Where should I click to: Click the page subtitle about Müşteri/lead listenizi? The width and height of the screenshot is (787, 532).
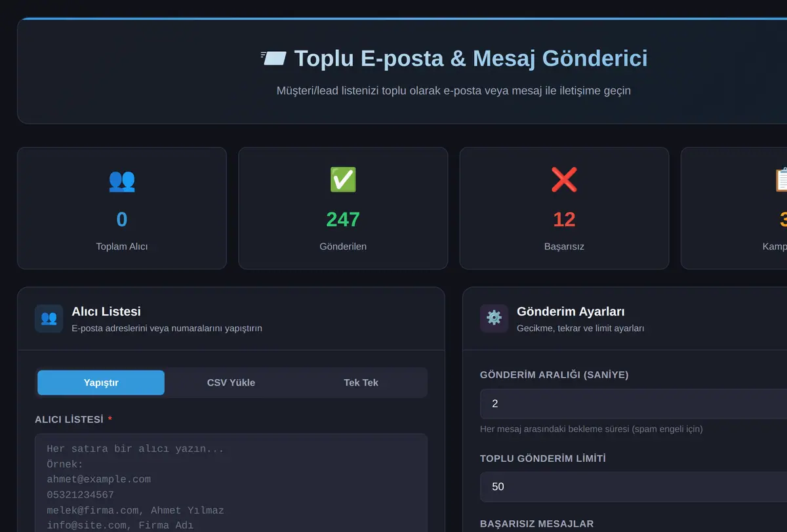pos(454,91)
